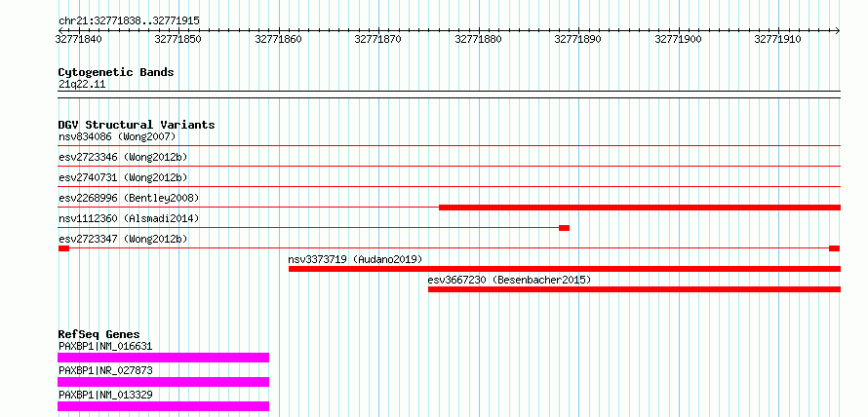The height and width of the screenshot is (417, 868).
Task: Open variant esv2723347 (Wong2012b) label
Action: [123, 239]
